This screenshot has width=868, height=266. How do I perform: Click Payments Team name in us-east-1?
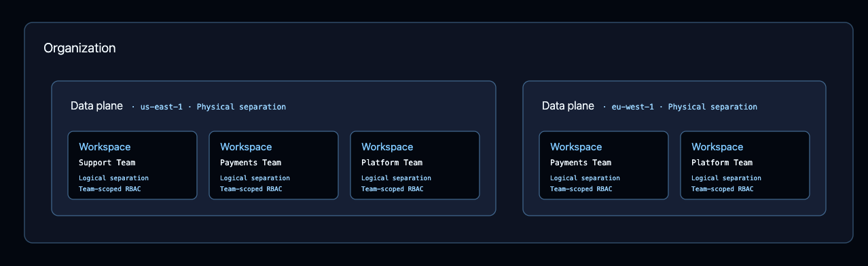point(251,163)
